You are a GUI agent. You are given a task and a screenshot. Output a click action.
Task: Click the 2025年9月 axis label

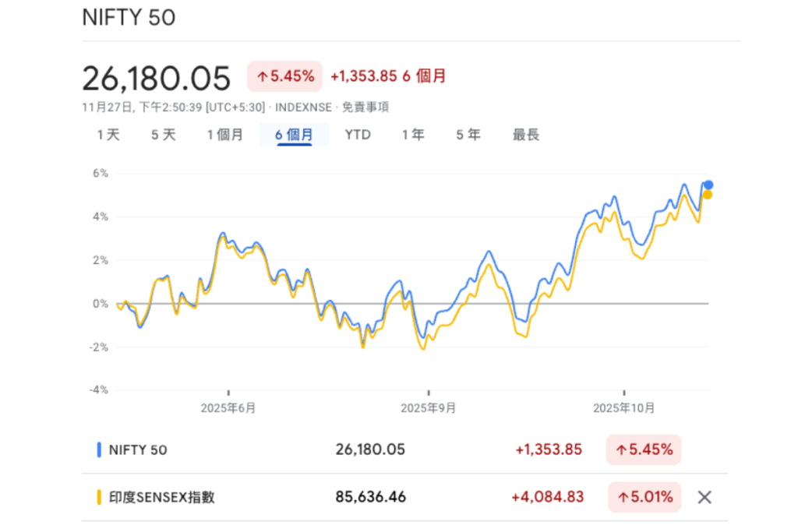[428, 408]
